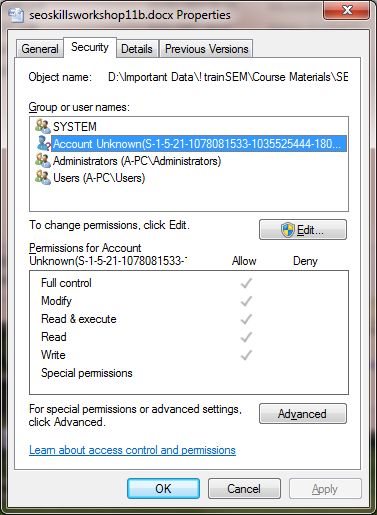Click the Full control Allow checkmark
The image size is (377, 515).
coord(246,283)
